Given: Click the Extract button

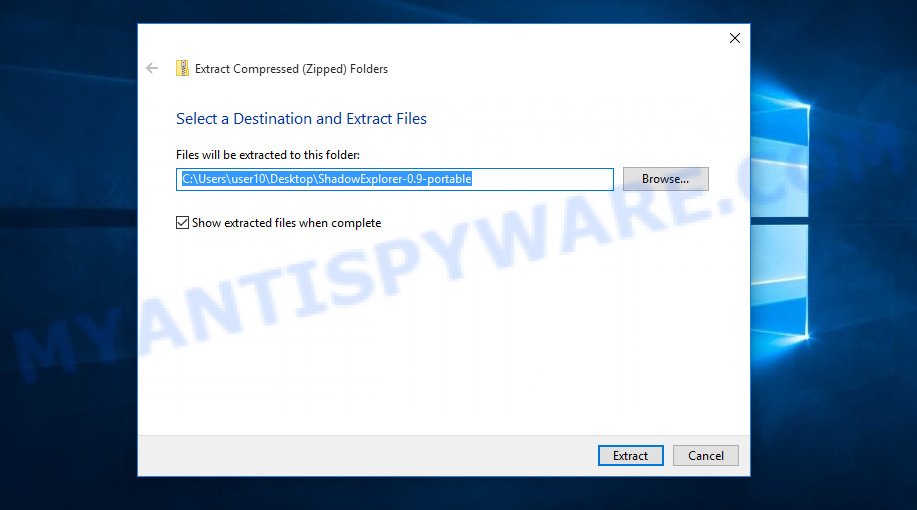Looking at the screenshot, I should click(x=630, y=456).
